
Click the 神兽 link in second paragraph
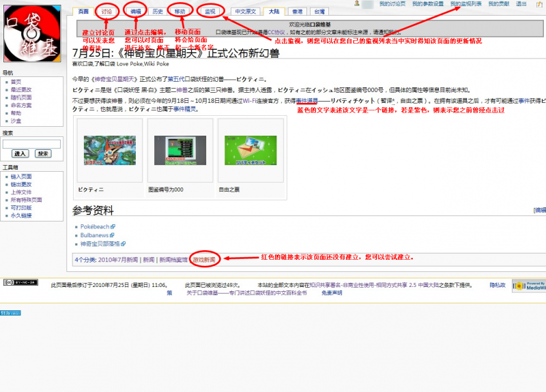point(182,90)
